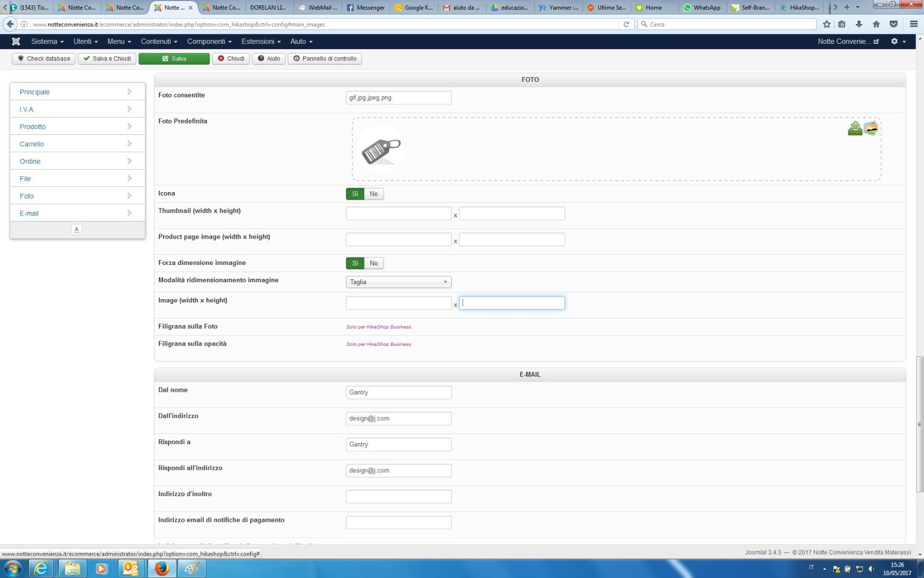This screenshot has height=578, width=924.
Task: Switch to the HikaShop browser tab
Action: coord(799,7)
